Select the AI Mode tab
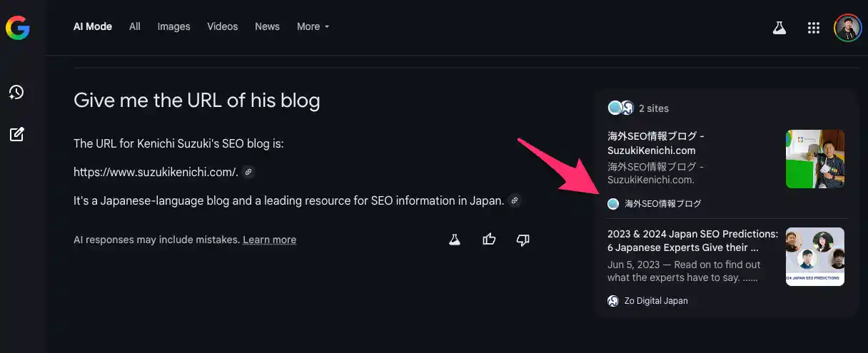The image size is (868, 353). click(x=93, y=26)
